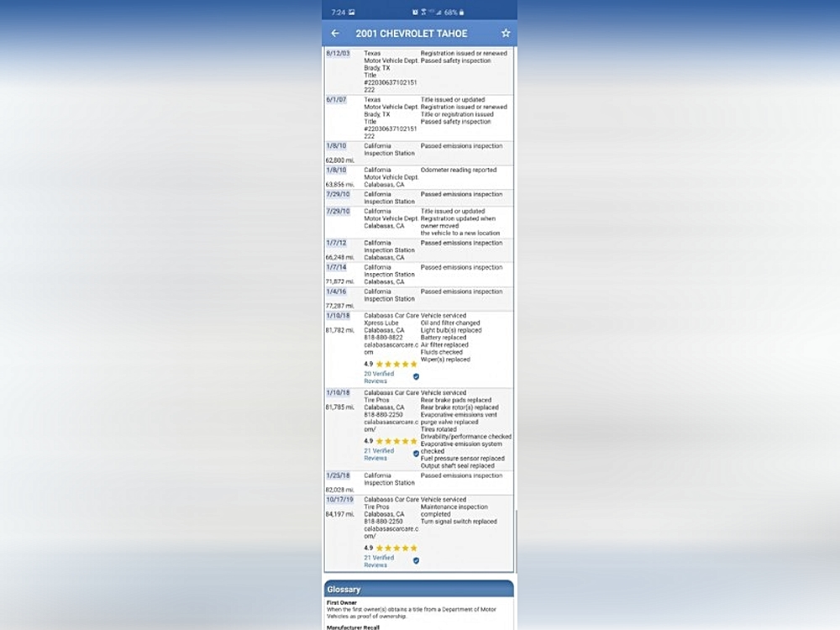Open 21 Verified Reviews for 81,785 mi service
840x630 pixels.
(x=379, y=454)
